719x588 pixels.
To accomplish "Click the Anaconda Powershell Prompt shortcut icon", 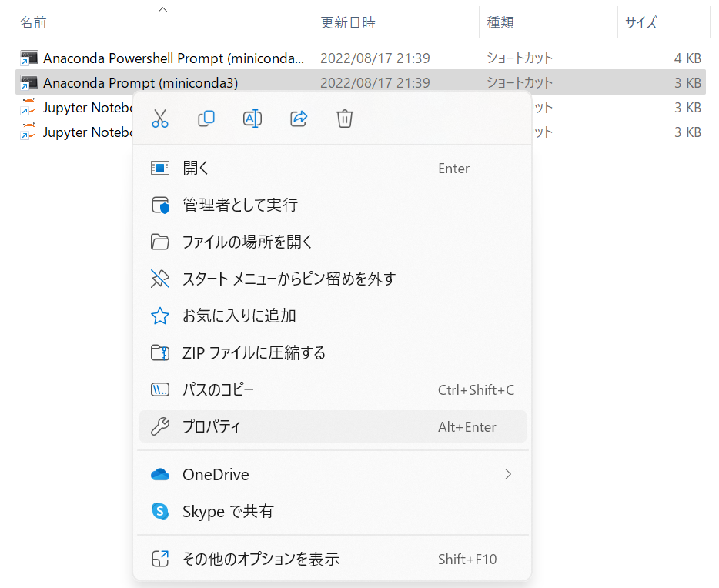I will point(29,58).
